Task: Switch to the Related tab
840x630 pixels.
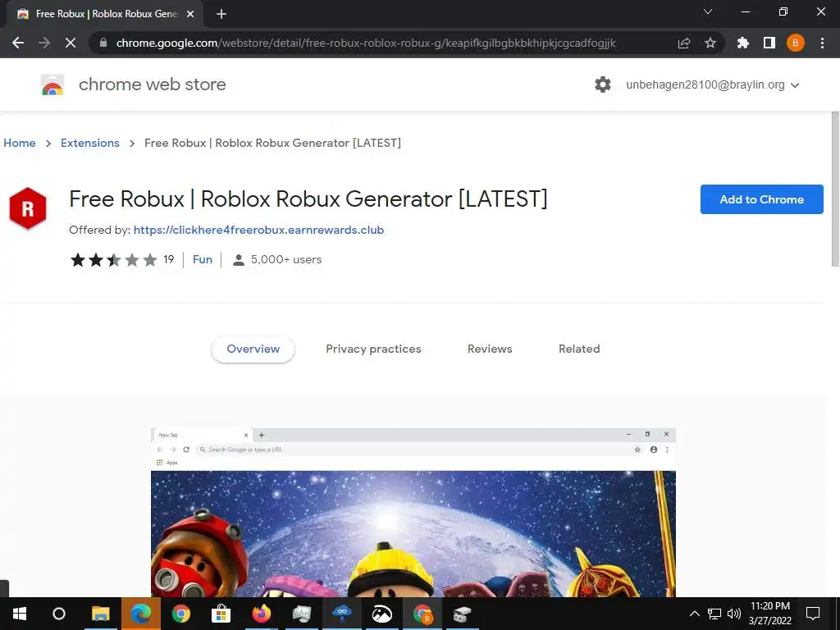Action: tap(579, 349)
